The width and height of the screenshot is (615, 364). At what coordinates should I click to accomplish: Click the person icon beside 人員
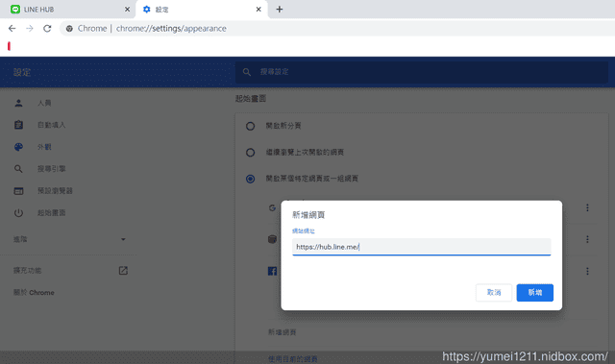coord(18,103)
